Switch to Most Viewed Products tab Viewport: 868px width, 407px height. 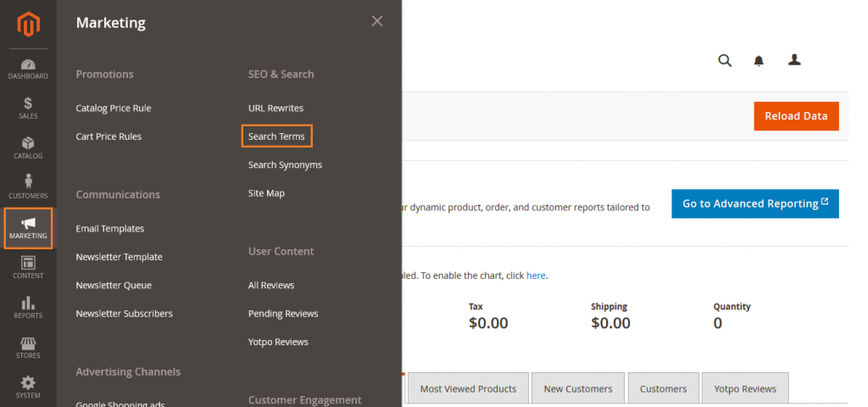(468, 388)
